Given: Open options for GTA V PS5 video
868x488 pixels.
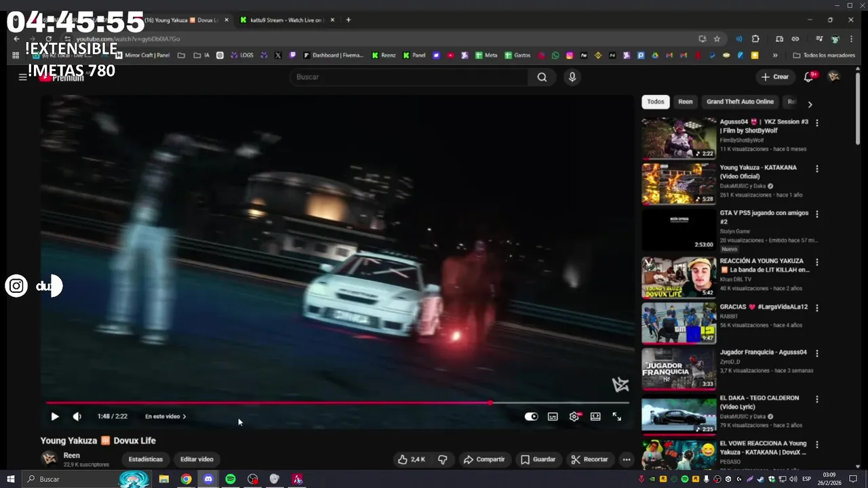Looking at the screenshot, I should click(816, 213).
